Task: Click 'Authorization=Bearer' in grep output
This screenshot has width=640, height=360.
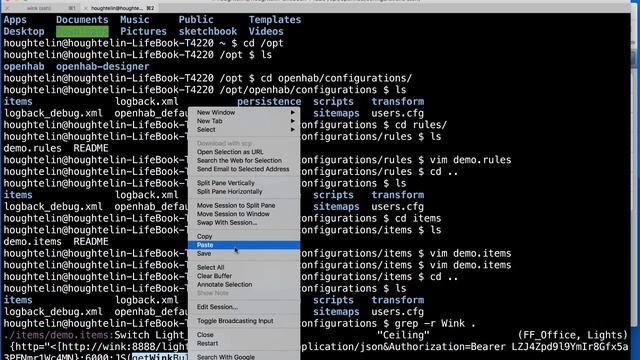Action: point(447,347)
